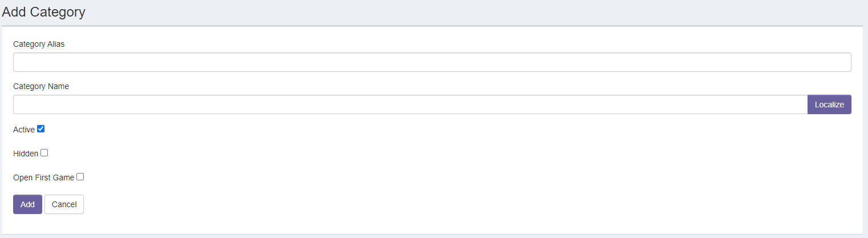Click the Category Alias text field

pyautogui.click(x=432, y=62)
